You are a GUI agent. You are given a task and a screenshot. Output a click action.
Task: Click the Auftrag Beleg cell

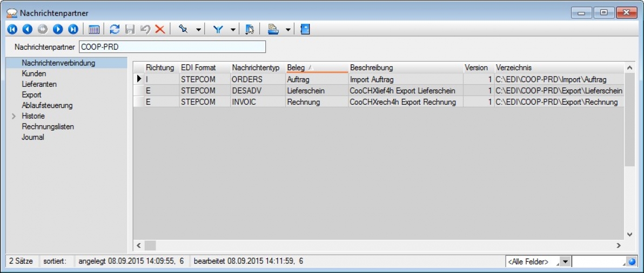click(317, 79)
